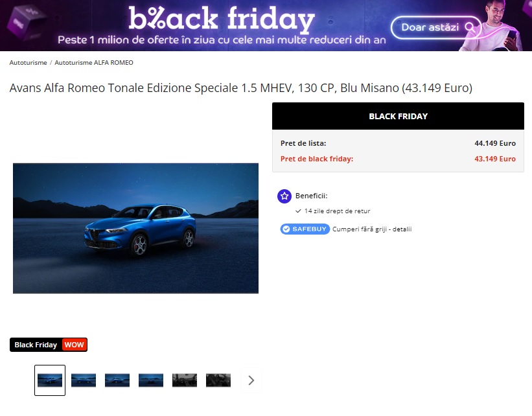This screenshot has width=532, height=416.
Task: Click the main blue Alfa Romeo image
Action: 135,228
